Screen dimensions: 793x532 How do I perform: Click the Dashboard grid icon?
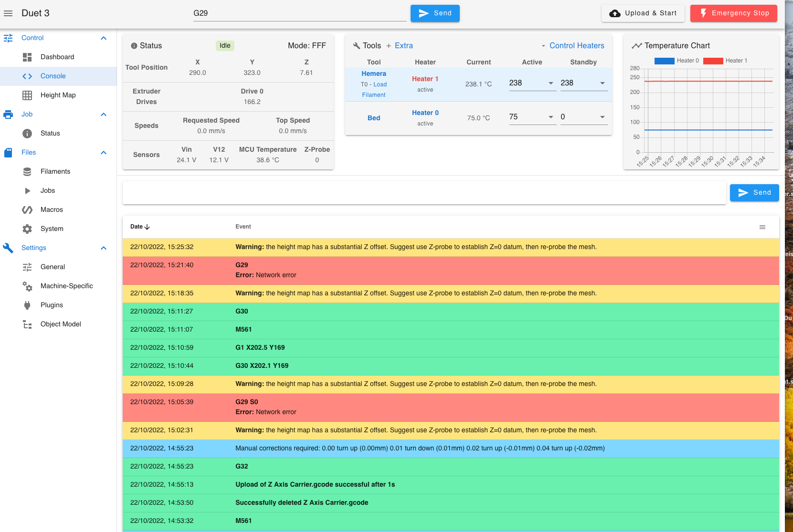coord(27,57)
